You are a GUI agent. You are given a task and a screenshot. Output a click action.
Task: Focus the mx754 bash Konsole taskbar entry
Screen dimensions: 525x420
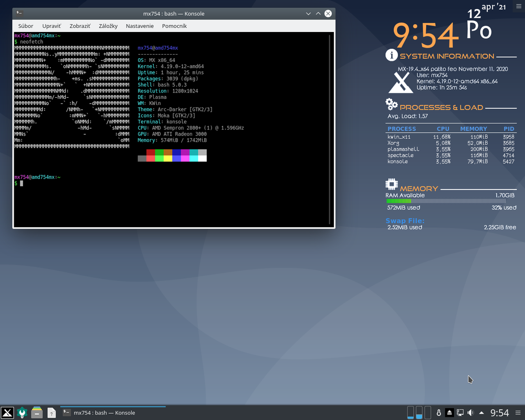coord(113,413)
